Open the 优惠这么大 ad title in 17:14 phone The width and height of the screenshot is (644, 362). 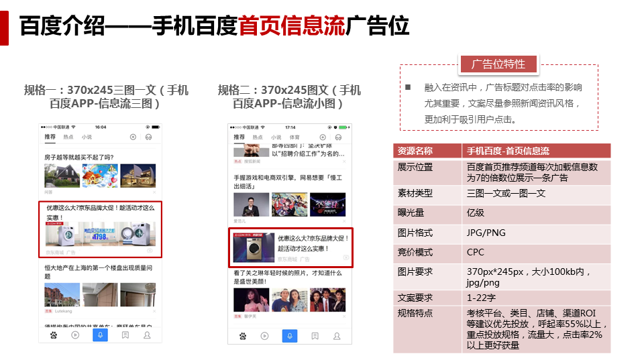313,243
